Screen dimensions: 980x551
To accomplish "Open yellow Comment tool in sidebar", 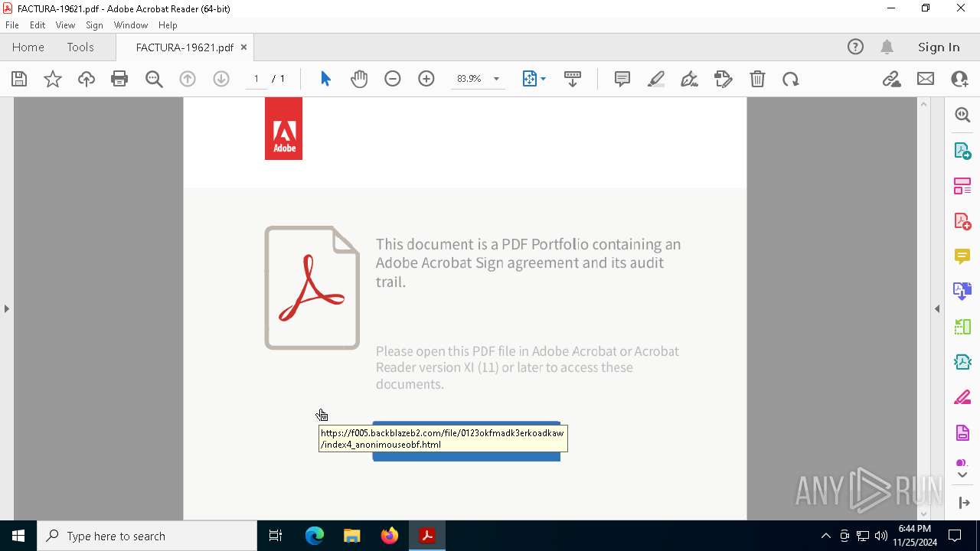I will 962,256.
